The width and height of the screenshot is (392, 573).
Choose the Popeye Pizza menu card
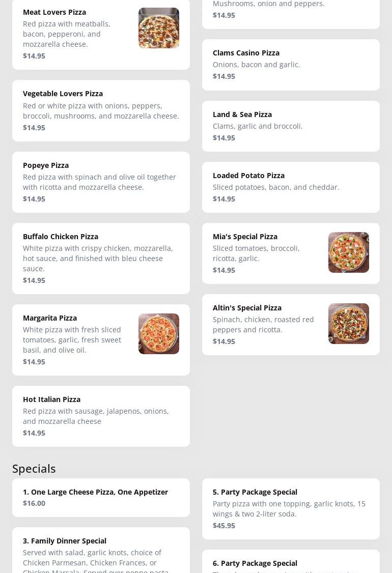click(x=101, y=182)
